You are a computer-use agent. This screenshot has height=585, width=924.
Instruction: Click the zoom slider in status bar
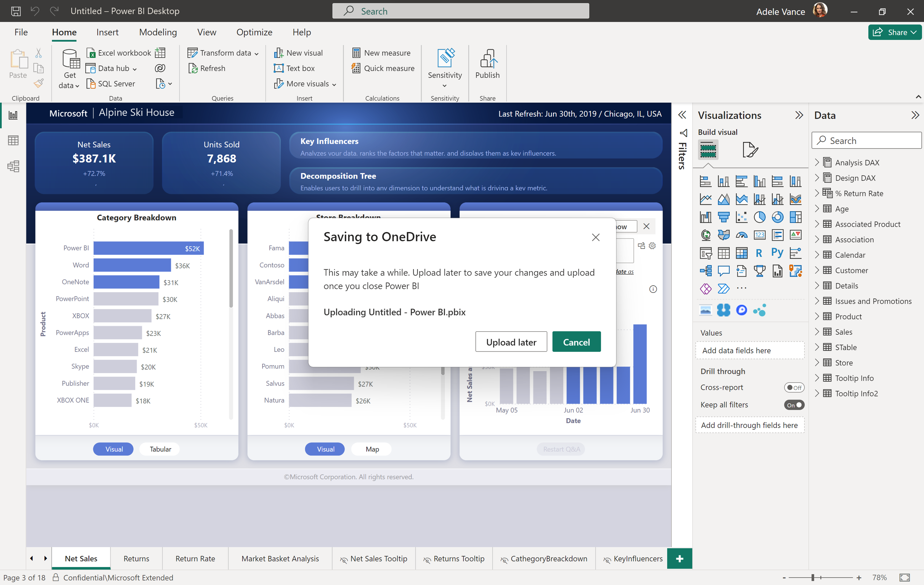pos(812,577)
